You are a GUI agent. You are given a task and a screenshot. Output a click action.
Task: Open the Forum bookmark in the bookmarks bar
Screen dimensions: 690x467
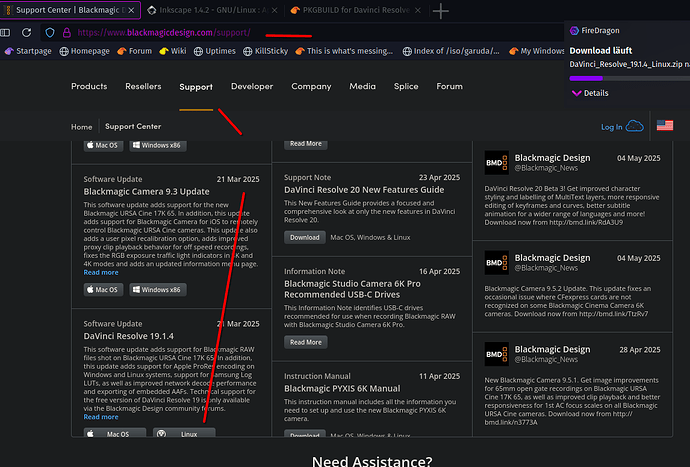tap(135, 51)
